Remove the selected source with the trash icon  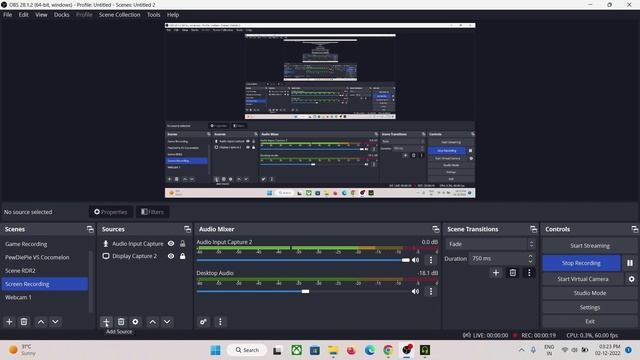pyautogui.click(x=121, y=322)
